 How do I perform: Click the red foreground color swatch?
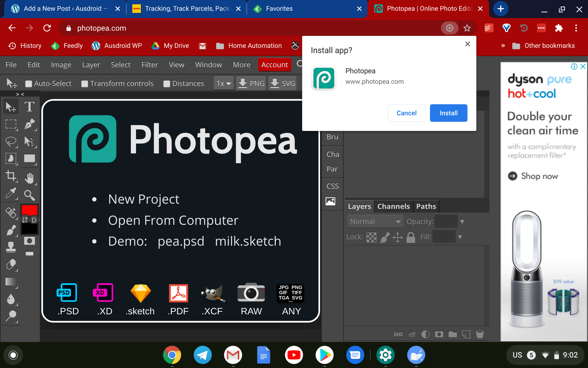pyautogui.click(x=29, y=210)
